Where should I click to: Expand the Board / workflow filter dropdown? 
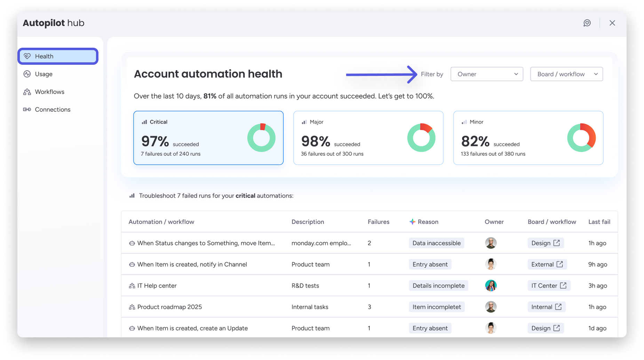tap(566, 74)
